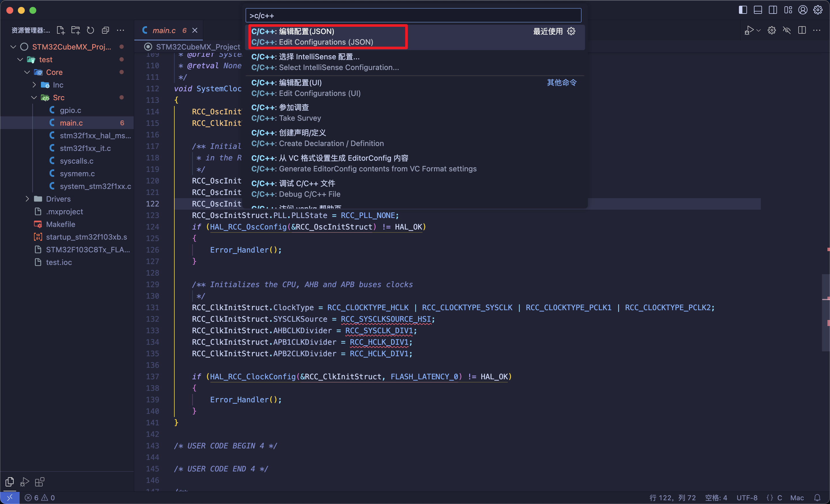Click the New File icon in the Explorer header
Screen dimensions: 830x504
(61, 30)
